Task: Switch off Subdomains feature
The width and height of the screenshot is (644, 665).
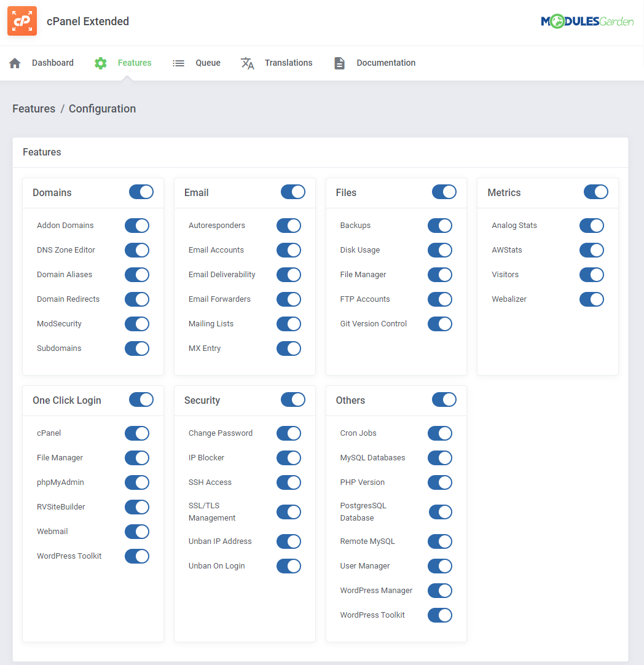Action: coord(137,348)
